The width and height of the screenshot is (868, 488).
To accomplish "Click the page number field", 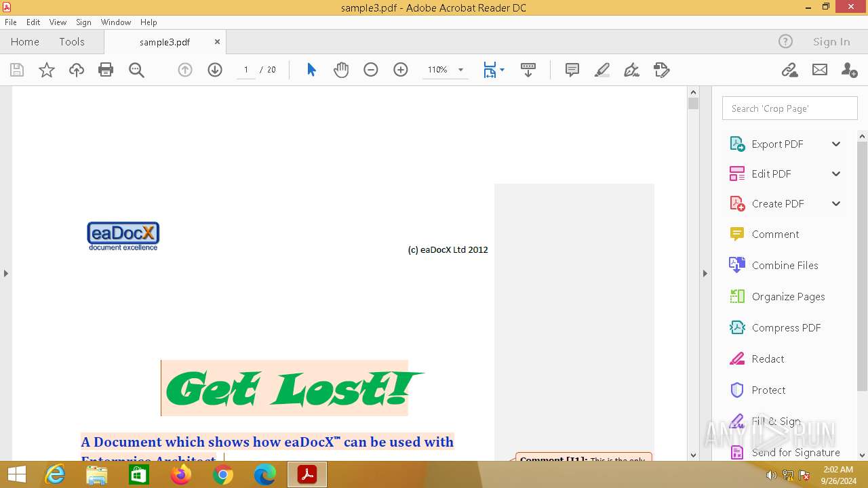I will [246, 70].
